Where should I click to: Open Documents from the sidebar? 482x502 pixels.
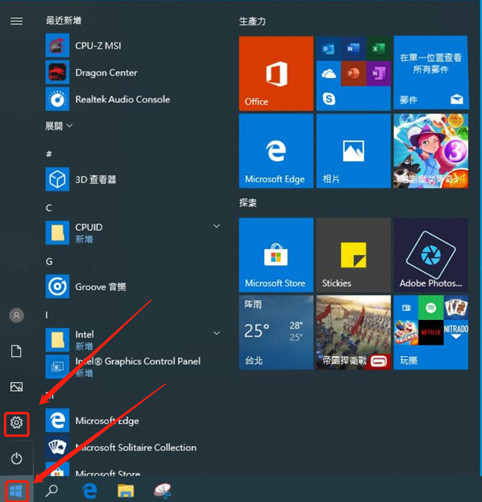tap(16, 351)
